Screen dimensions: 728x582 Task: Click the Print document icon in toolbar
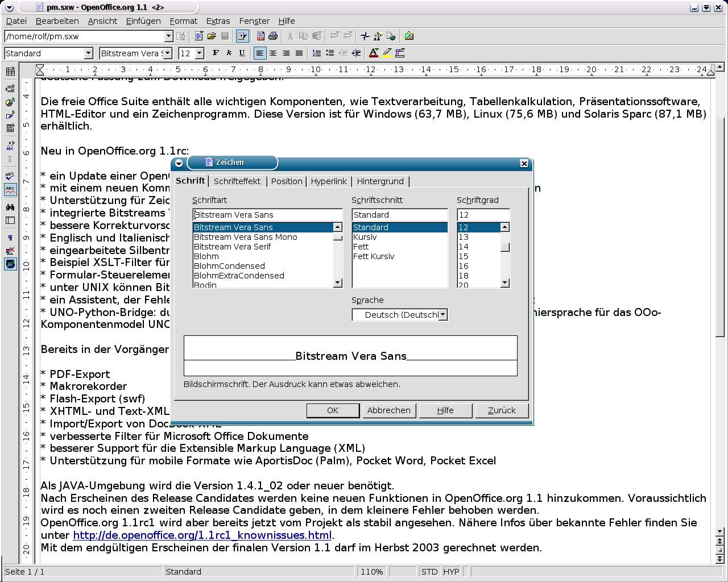(273, 36)
